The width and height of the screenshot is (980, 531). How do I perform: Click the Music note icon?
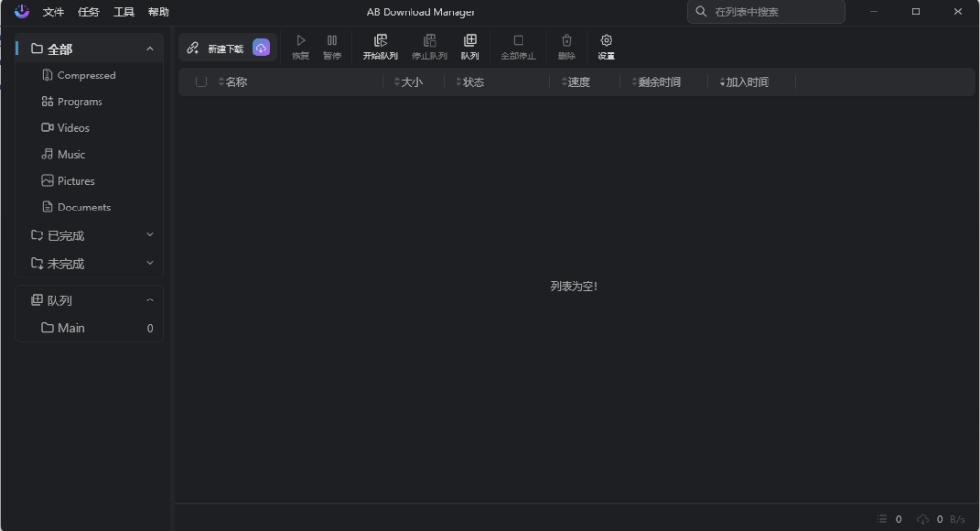tap(47, 154)
